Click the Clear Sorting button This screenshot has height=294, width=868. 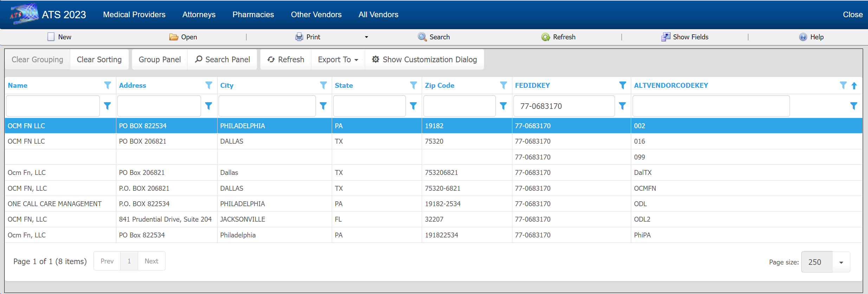(x=99, y=60)
